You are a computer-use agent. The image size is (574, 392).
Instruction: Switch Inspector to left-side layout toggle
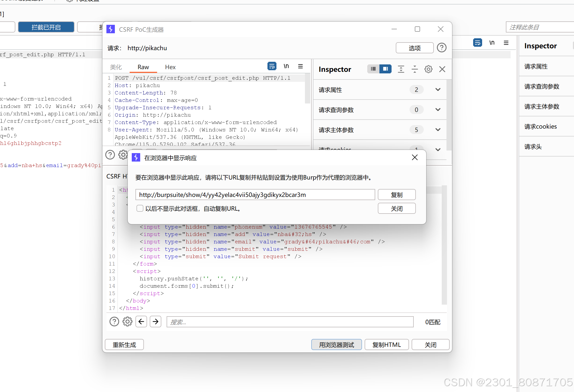[x=373, y=69]
